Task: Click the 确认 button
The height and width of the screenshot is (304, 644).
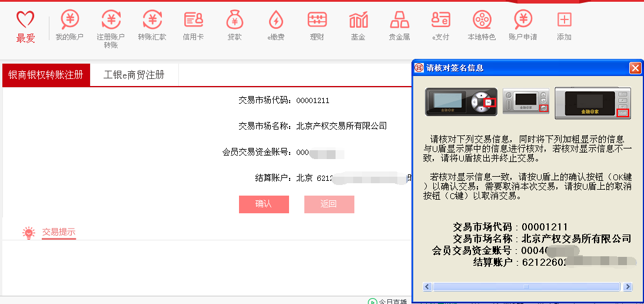Action: click(x=264, y=204)
